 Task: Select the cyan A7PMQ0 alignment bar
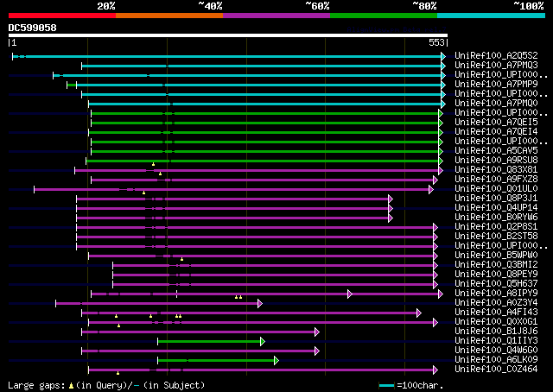pyautogui.click(x=265, y=104)
